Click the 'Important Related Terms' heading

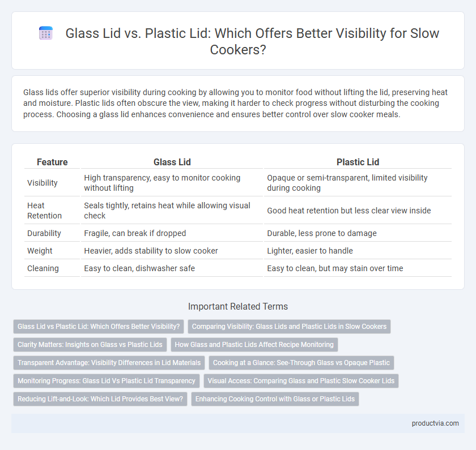coord(237,307)
